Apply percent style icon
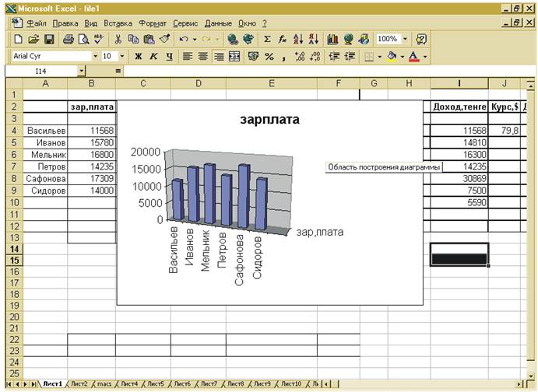538x392 pixels. (269, 57)
